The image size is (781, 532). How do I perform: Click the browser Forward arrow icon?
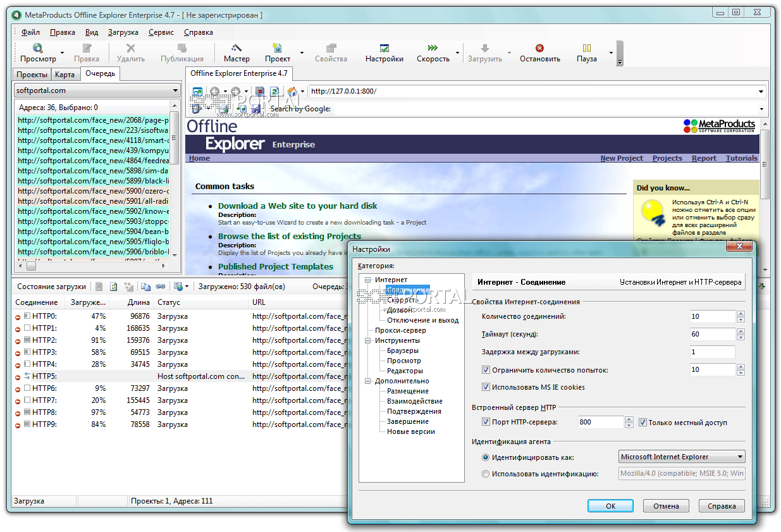click(x=235, y=92)
